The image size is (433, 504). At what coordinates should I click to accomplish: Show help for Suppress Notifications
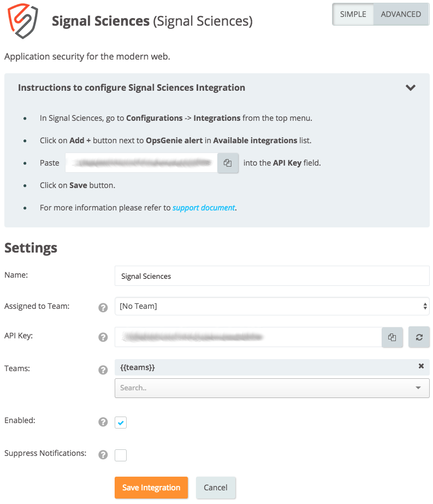point(103,454)
